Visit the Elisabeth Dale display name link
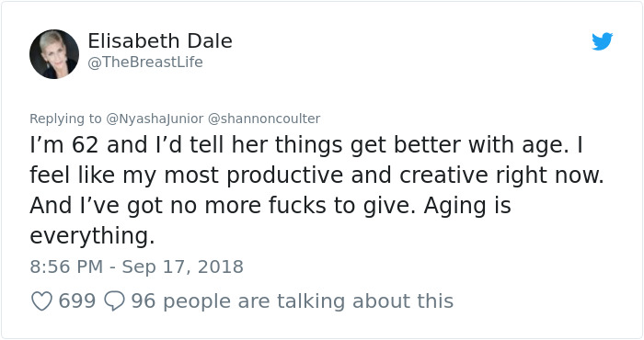 pos(160,41)
